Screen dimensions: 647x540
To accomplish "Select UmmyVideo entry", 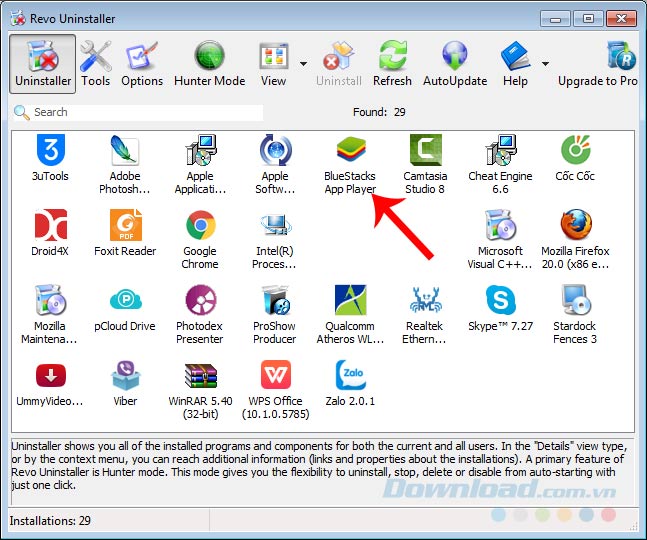I will coord(50,383).
